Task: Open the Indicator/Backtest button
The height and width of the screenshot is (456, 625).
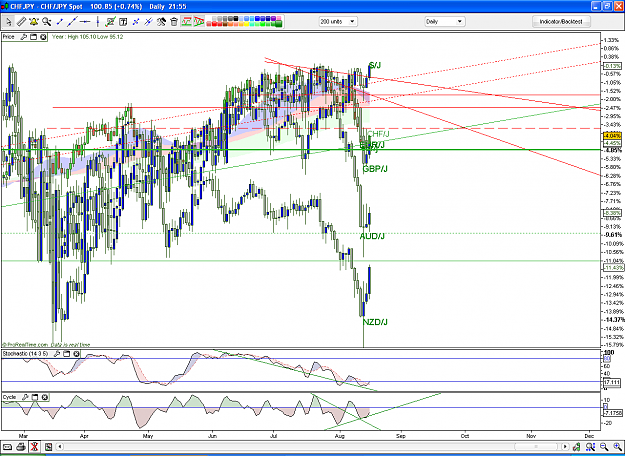Action: tap(561, 22)
